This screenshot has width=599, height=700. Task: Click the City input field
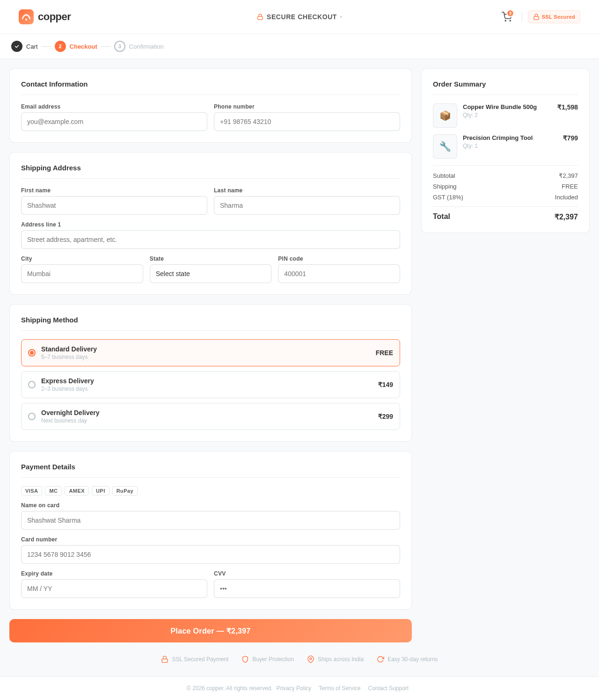pos(82,274)
